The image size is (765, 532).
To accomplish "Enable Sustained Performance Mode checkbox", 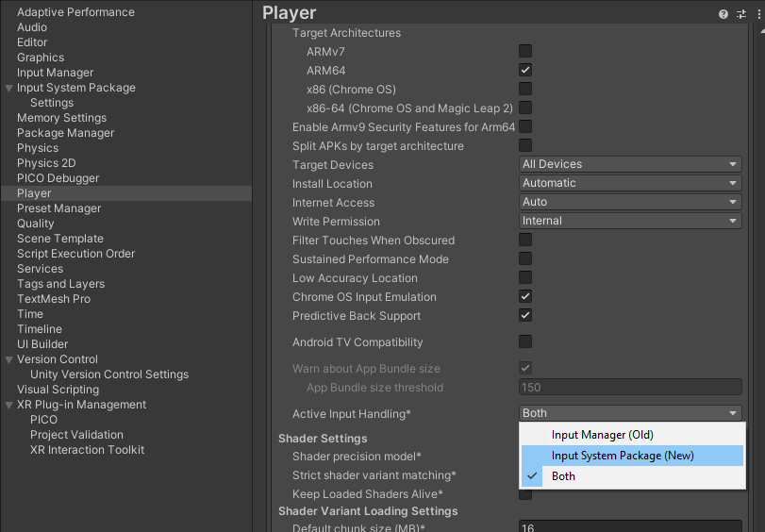I will 525,258.
